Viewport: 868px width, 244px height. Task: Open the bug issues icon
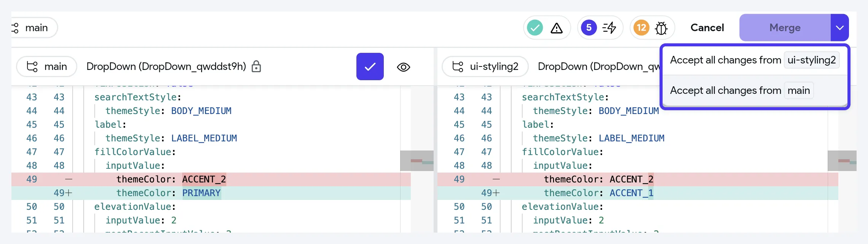[661, 28]
